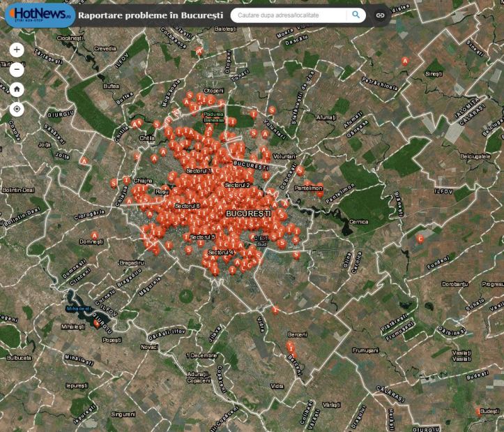
Task: Open the marker south of Balotești
Action: (199, 50)
